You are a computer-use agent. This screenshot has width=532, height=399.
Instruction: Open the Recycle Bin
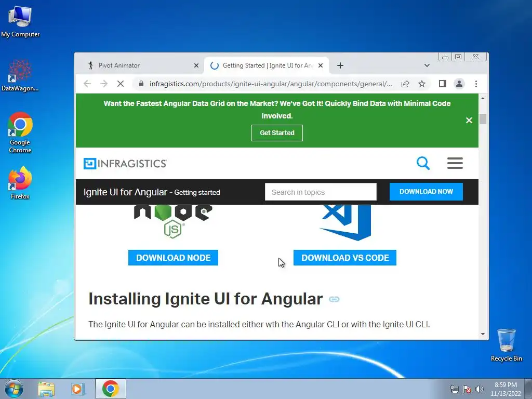tap(506, 345)
